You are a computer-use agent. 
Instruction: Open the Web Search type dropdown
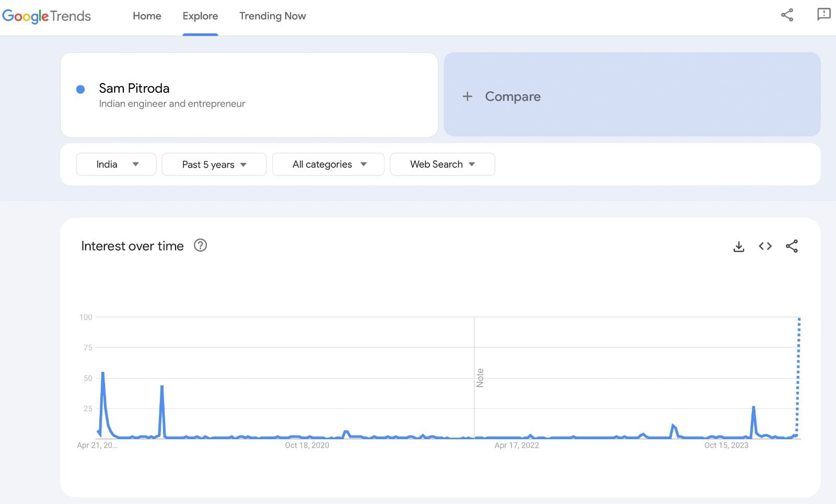click(x=442, y=165)
